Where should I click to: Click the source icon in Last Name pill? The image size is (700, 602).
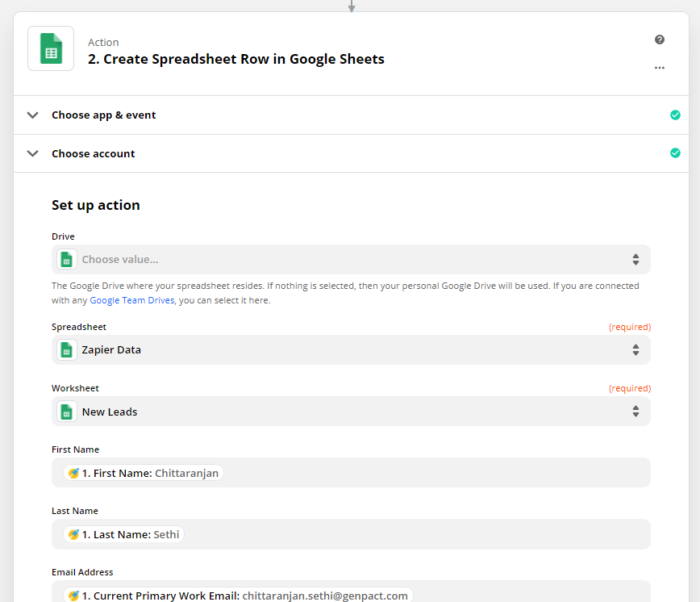[x=73, y=534]
